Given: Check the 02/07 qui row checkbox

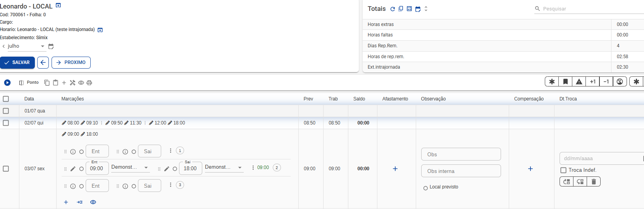Looking at the screenshot, I should (x=6, y=123).
